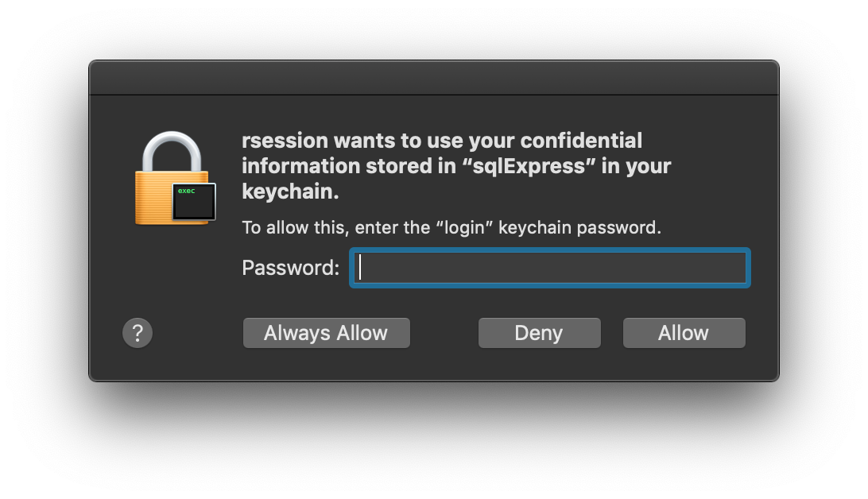Click the "Password:" field label
The height and width of the screenshot is (499, 868).
(x=290, y=268)
